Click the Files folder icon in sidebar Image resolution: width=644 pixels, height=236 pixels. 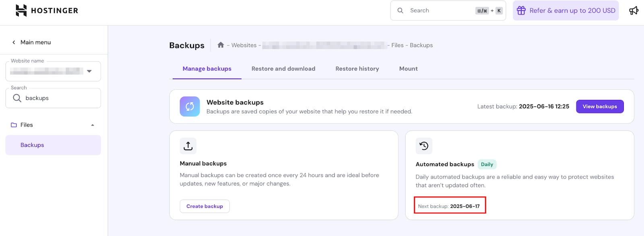14,125
